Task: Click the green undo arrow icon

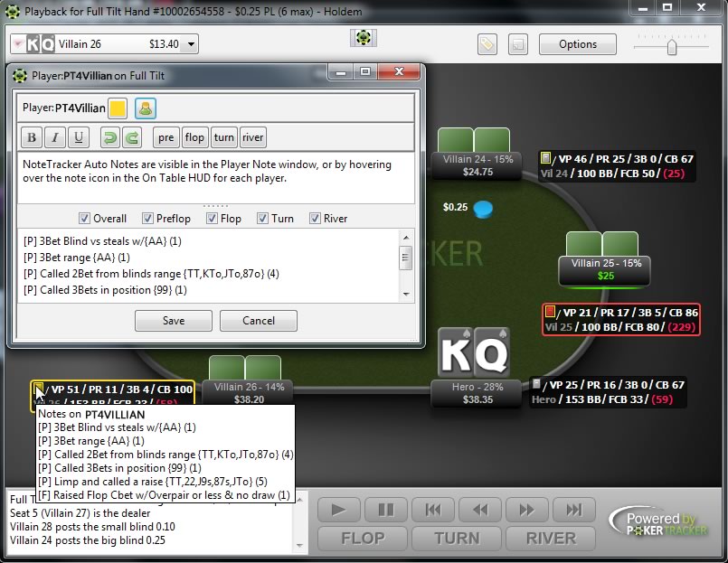Action: [x=110, y=137]
